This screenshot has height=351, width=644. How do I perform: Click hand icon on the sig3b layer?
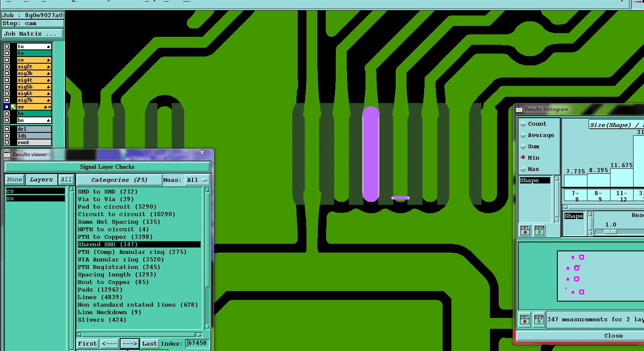click(49, 73)
